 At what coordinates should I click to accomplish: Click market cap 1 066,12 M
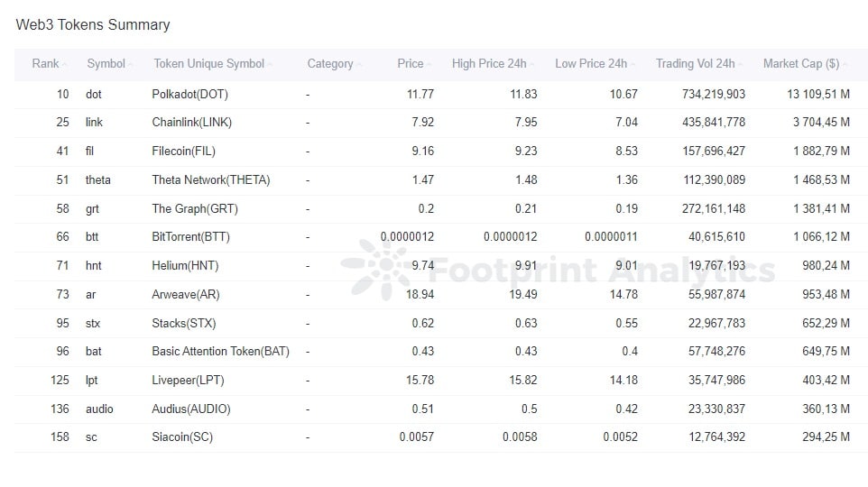tap(821, 237)
